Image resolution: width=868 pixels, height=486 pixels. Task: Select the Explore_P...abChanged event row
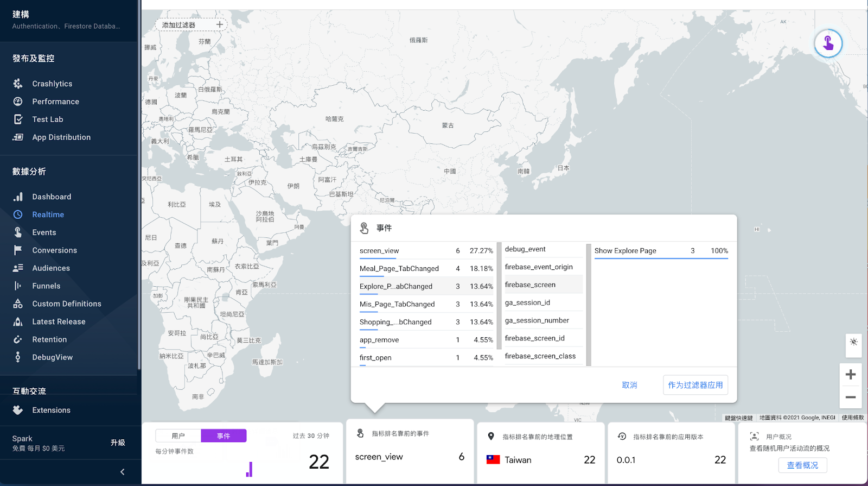click(426, 286)
